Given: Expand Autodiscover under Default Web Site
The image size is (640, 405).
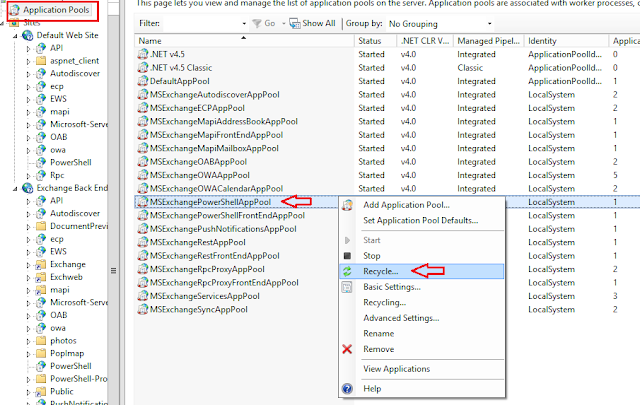Looking at the screenshot, I should [28, 74].
